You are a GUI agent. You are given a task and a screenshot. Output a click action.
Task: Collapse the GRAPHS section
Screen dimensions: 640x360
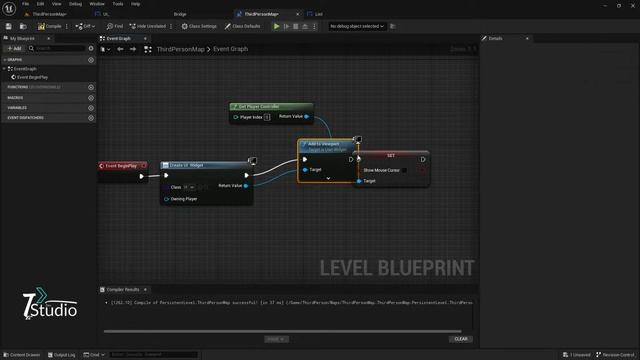tap(5, 60)
